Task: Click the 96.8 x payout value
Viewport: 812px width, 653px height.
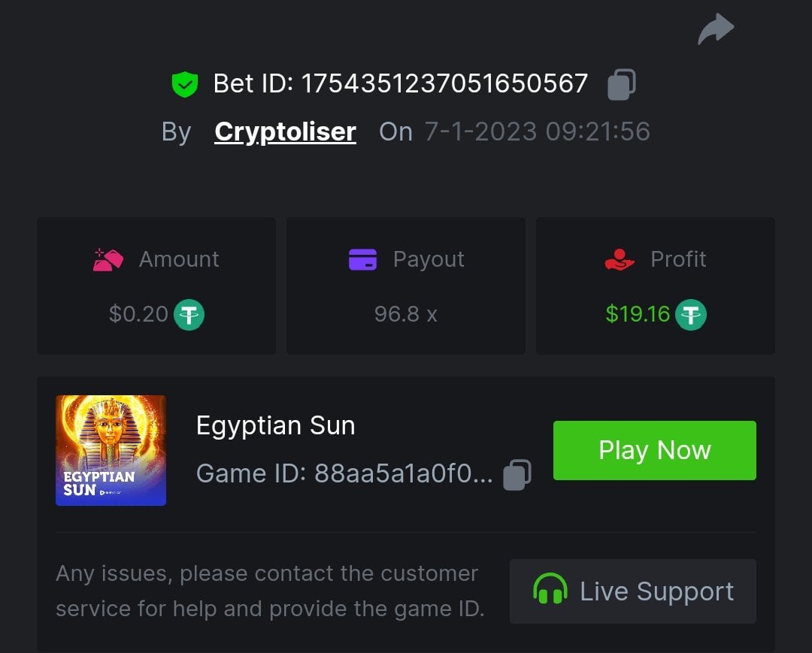Action: 405,314
